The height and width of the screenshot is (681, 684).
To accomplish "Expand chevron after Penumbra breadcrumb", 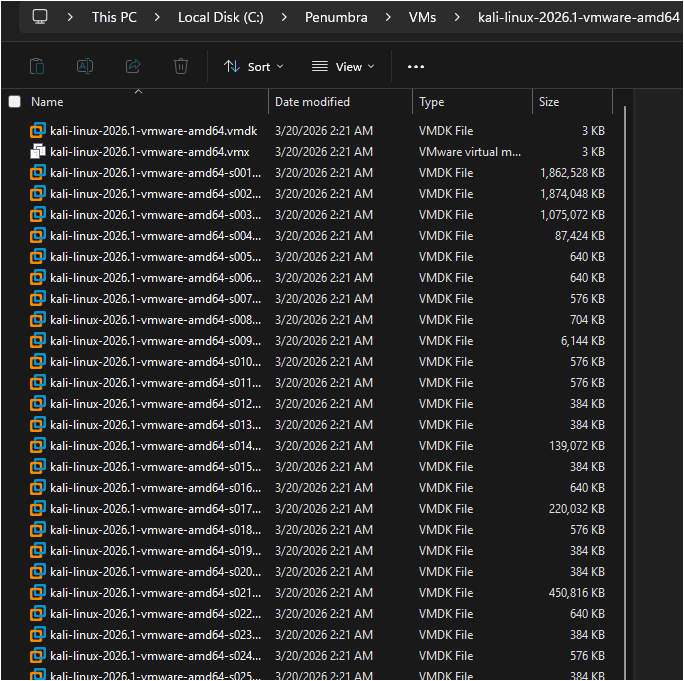I will (388, 17).
